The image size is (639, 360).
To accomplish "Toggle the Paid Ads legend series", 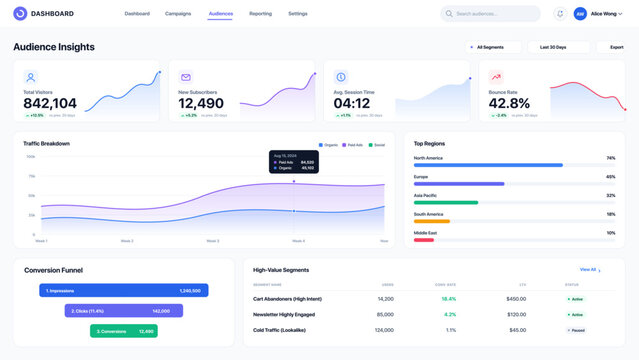I will pyautogui.click(x=353, y=145).
